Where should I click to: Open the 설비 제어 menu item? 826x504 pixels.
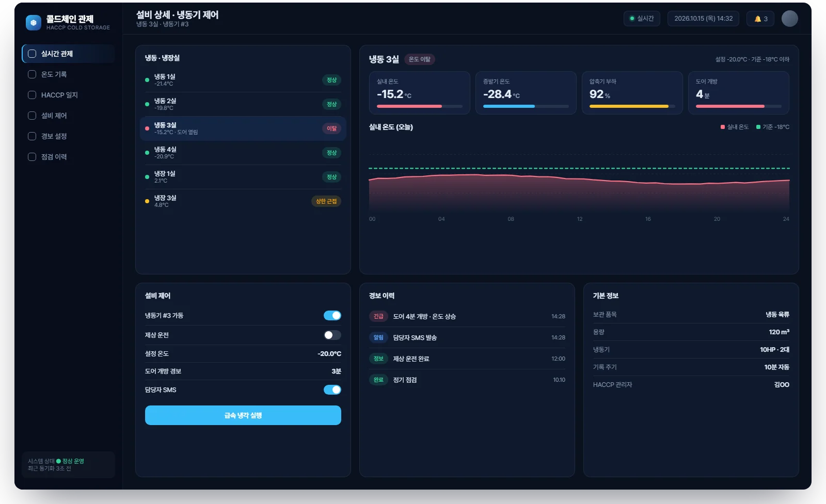click(x=68, y=116)
